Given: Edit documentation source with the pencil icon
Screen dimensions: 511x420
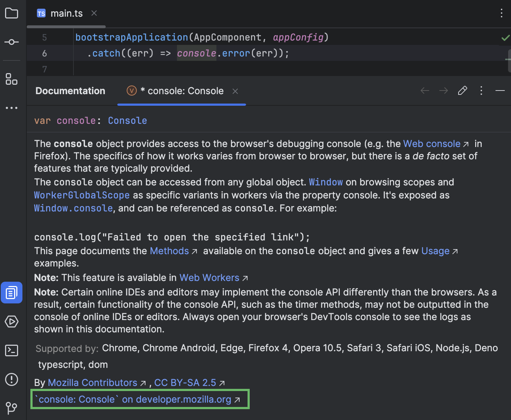Looking at the screenshot, I should pos(462,91).
